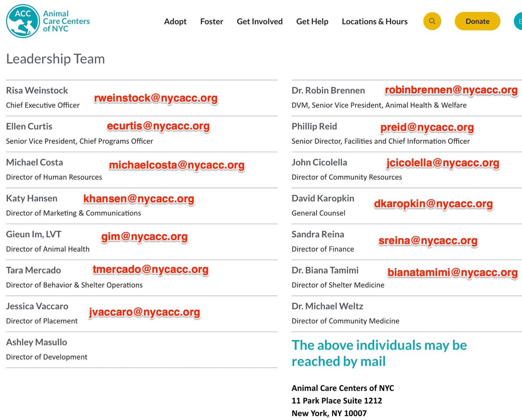Image resolution: width=522 pixels, height=420 pixels.
Task: Click Senior Vice President, Chief Programs Officer
Action: 80,141
